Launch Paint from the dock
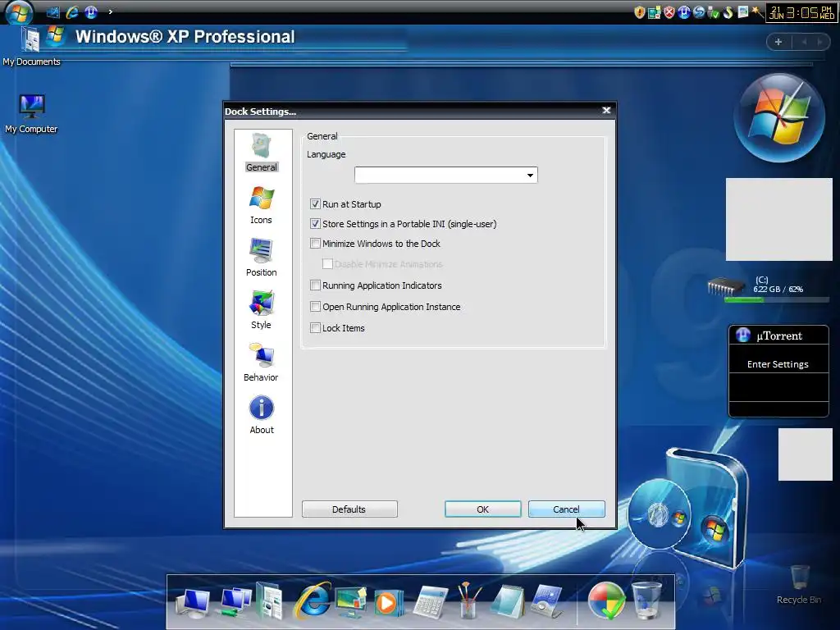Viewport: 840px width, 630px height. point(468,600)
